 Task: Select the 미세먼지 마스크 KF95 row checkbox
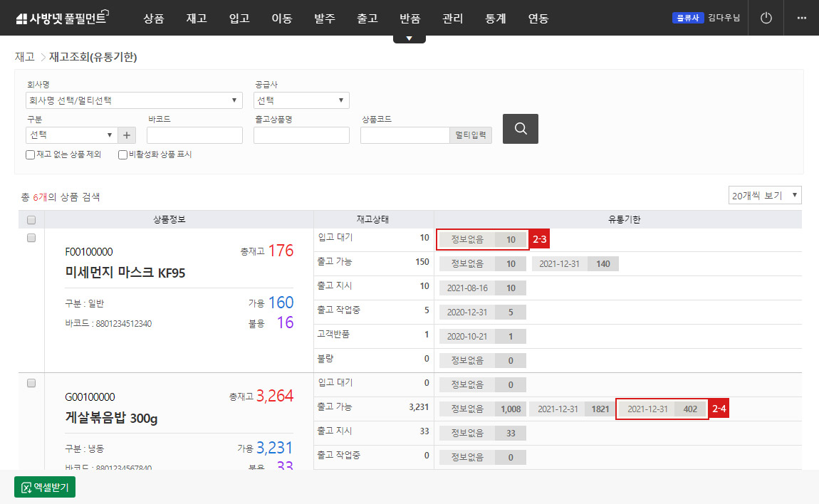31,237
